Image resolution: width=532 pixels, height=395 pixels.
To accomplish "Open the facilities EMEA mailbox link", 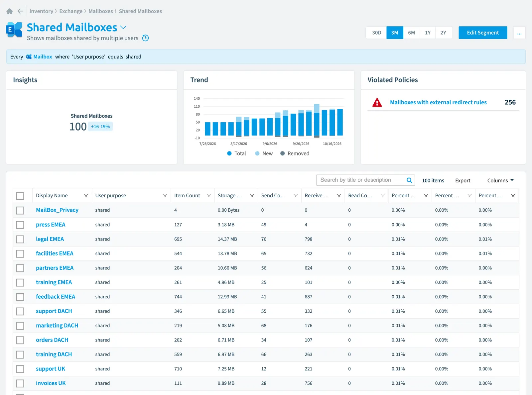I will tap(55, 253).
